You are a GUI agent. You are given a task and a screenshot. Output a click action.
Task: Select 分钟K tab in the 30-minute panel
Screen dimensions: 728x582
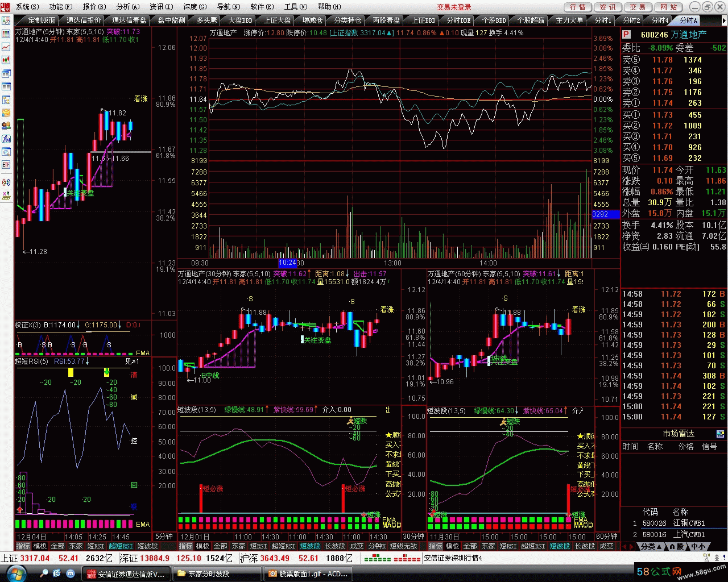(x=378, y=546)
